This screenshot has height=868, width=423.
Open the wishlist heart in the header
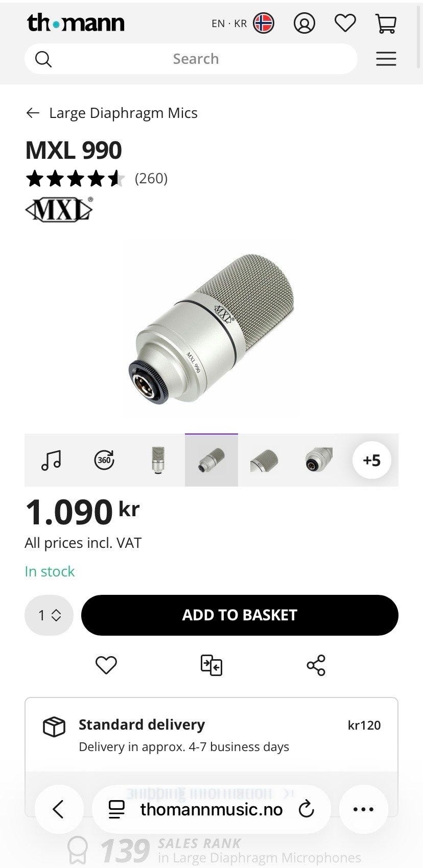tap(345, 23)
